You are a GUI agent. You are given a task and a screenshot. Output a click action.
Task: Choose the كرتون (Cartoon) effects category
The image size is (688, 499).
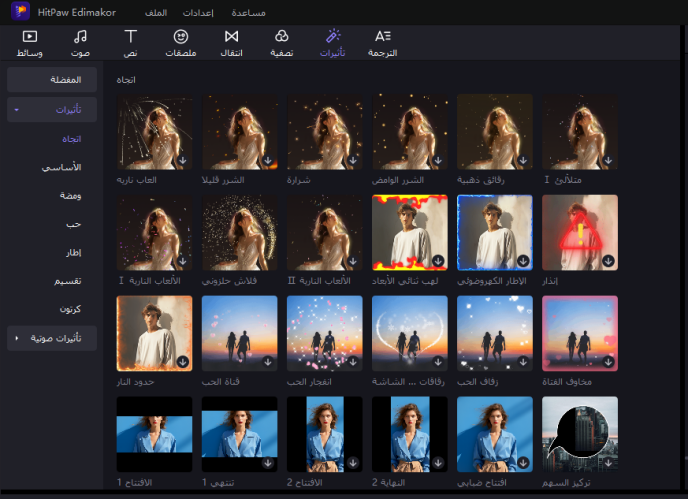coord(69,311)
